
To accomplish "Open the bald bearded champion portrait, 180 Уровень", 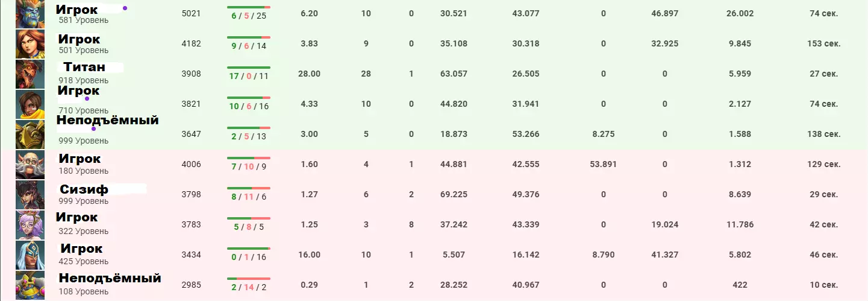I will click(x=30, y=164).
